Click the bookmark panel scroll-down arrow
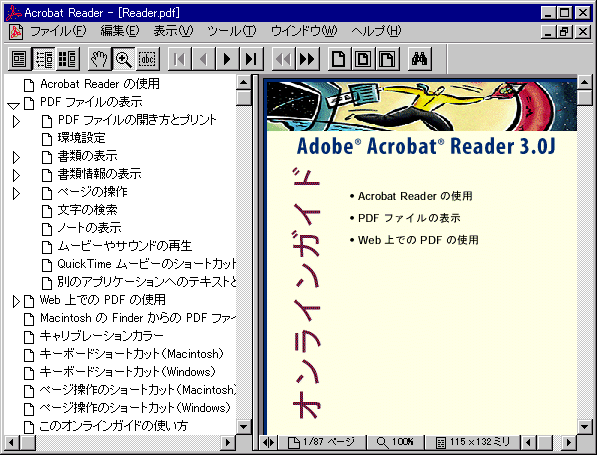 (x=243, y=426)
